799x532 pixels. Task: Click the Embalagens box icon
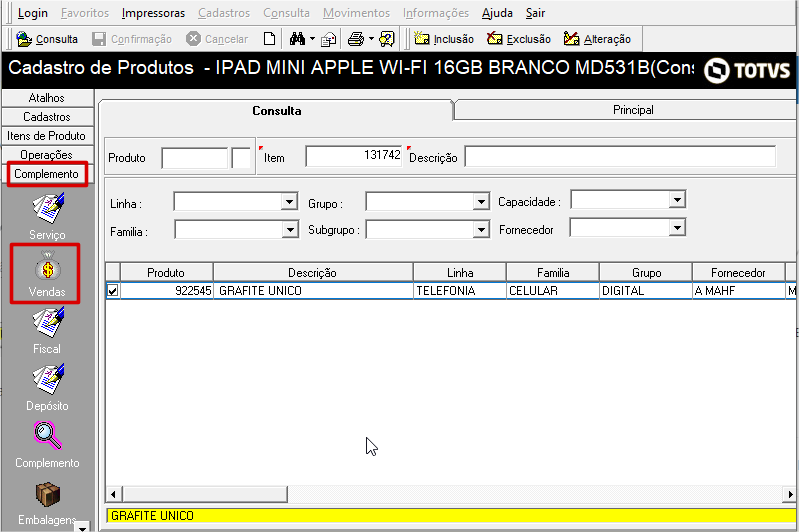47,494
